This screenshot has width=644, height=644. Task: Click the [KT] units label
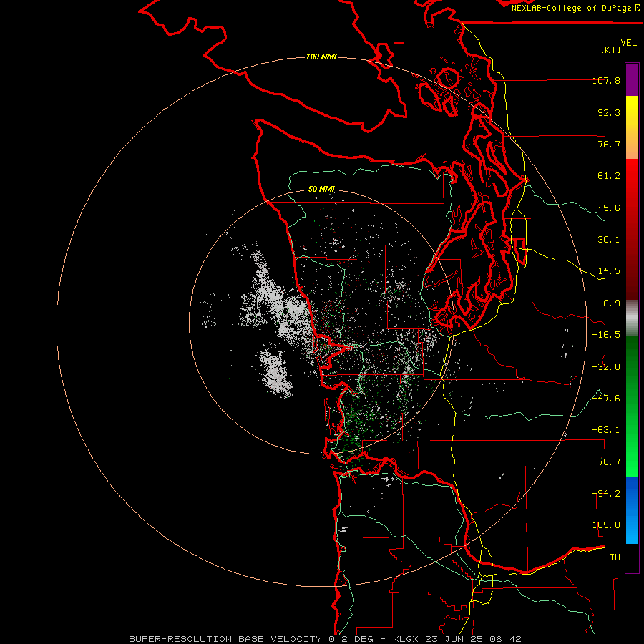[x=610, y=49]
